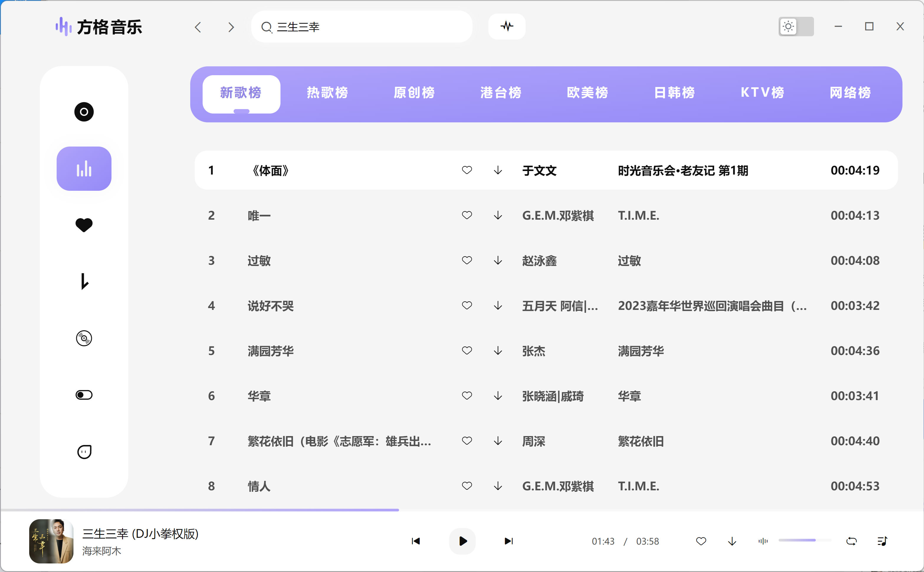Skip to next track
This screenshot has width=924, height=572.
tap(508, 541)
